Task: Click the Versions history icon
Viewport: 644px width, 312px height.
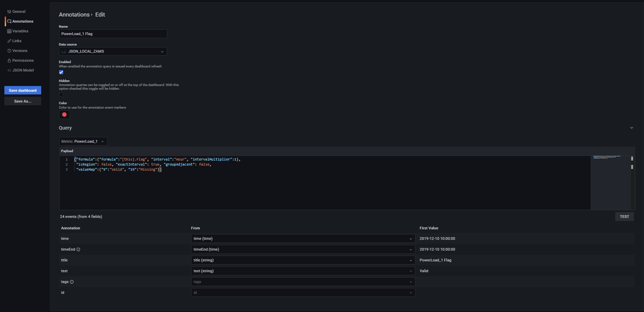Action: 9,51
